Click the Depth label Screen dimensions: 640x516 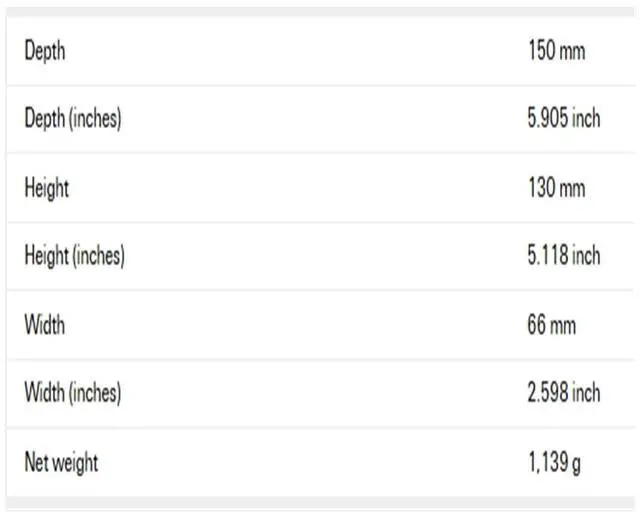[45, 51]
